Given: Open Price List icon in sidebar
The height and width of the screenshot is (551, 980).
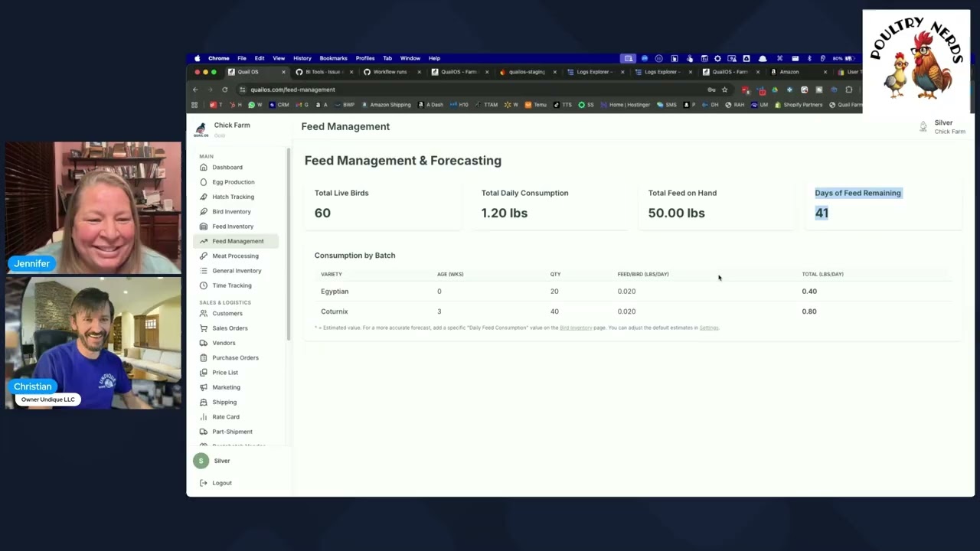Looking at the screenshot, I should coord(204,373).
